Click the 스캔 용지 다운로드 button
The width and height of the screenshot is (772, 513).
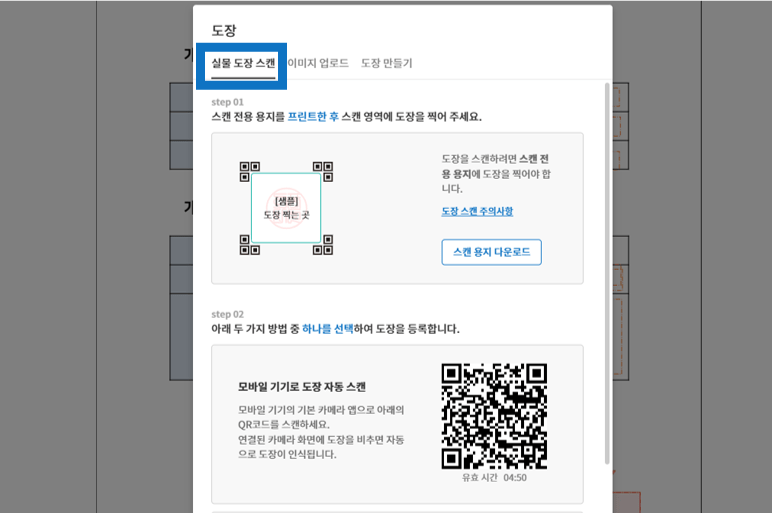click(491, 252)
